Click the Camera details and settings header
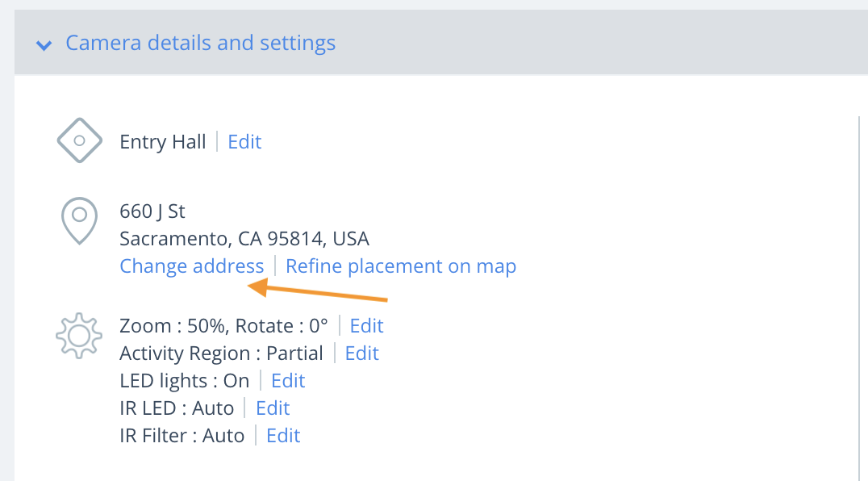The image size is (868, 481). (x=200, y=43)
